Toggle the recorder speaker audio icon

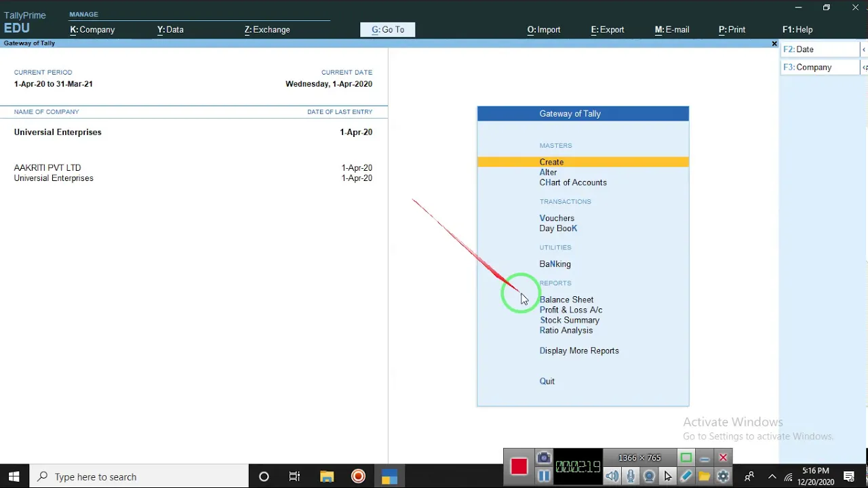click(x=612, y=476)
